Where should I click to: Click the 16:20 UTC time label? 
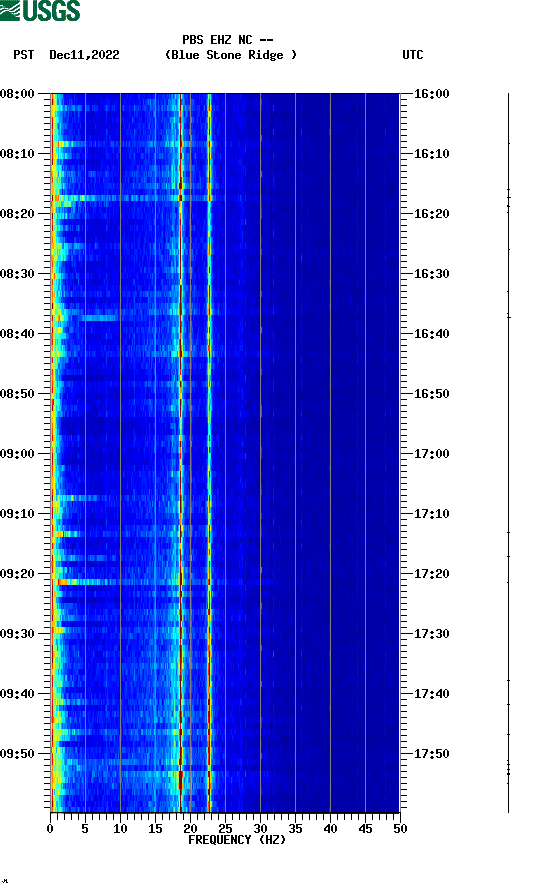click(x=431, y=214)
